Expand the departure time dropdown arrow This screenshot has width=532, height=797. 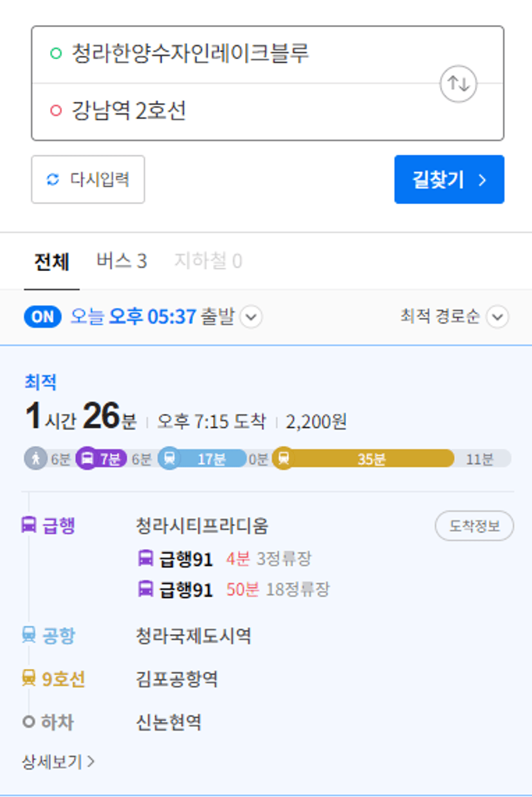point(251,317)
